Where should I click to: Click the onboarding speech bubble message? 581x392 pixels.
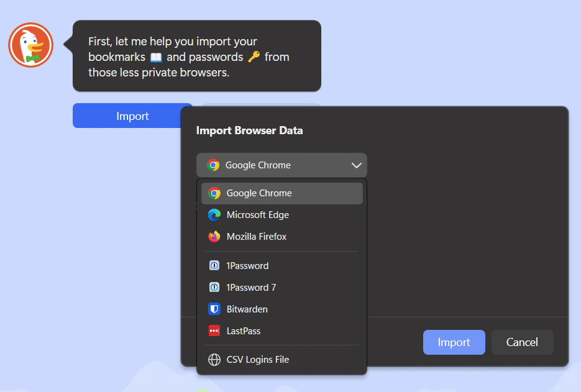(196, 57)
